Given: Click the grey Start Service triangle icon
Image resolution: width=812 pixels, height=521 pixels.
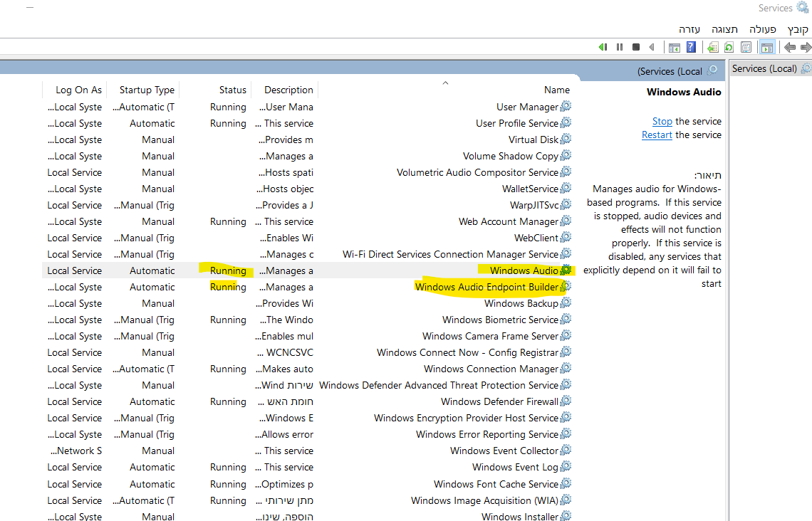Looking at the screenshot, I should pyautogui.click(x=652, y=47).
